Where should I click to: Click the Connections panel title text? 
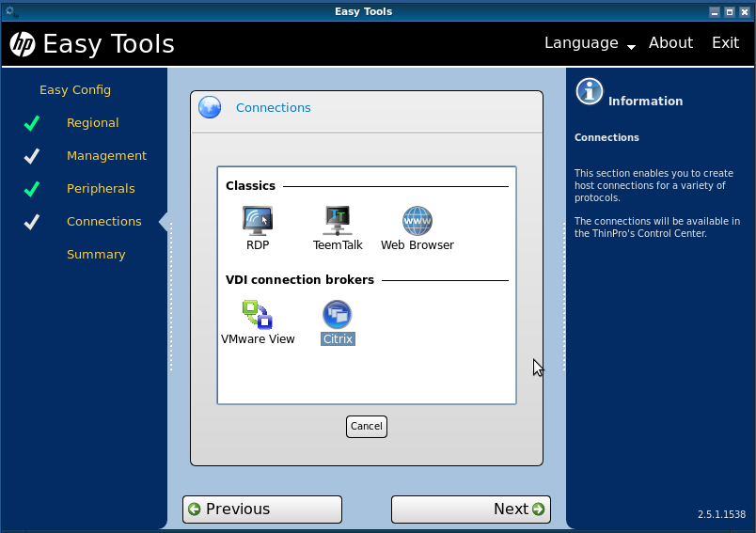(x=274, y=107)
